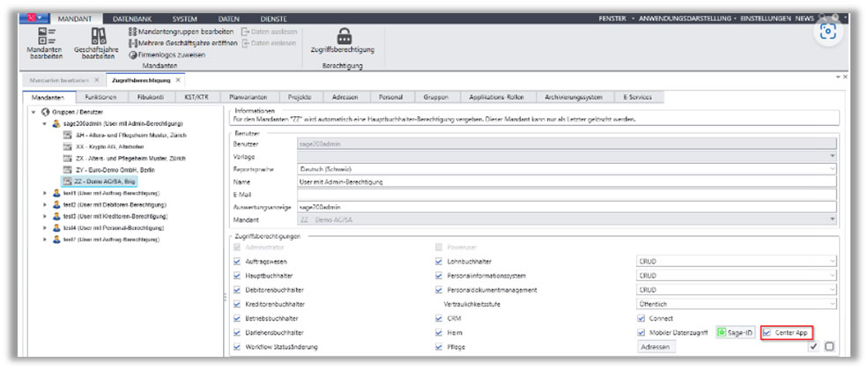Toggle the Auftragswesen checkbox
Screen dimensions: 868x370
[x=238, y=261]
